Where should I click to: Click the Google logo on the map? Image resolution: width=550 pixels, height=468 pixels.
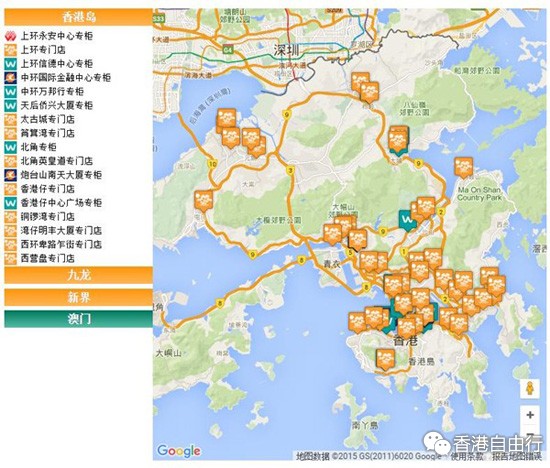pos(179,451)
